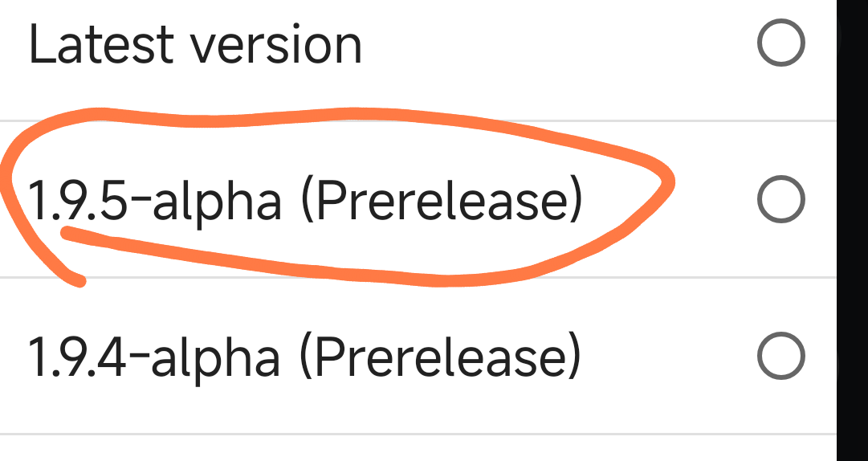Choose the 1.9.5-alpha radio button
Image resolution: width=868 pixels, height=461 pixels.
tap(780, 200)
